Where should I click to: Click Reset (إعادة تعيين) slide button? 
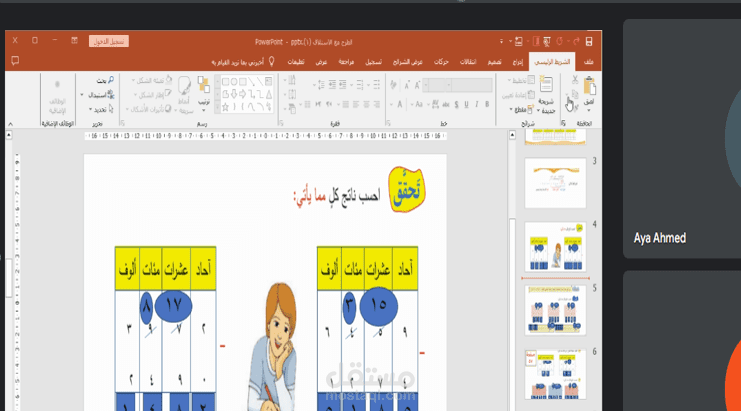point(518,95)
